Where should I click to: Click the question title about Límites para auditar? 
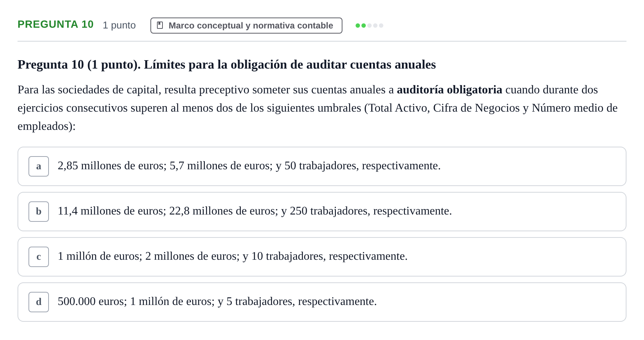point(227,65)
